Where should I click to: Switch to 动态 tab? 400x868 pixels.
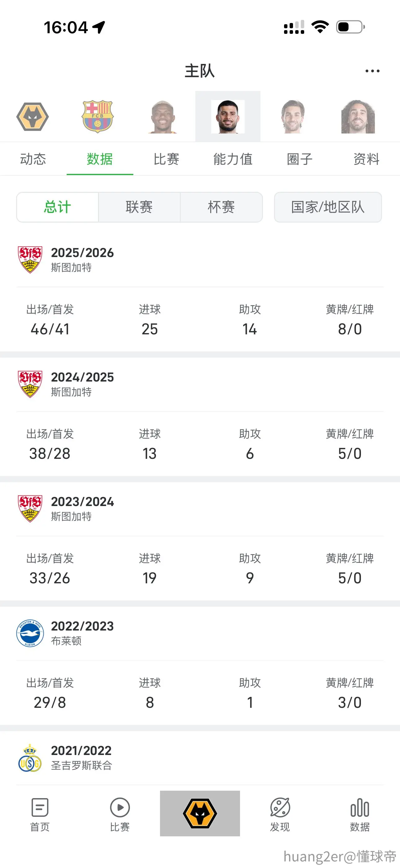tap(33, 159)
